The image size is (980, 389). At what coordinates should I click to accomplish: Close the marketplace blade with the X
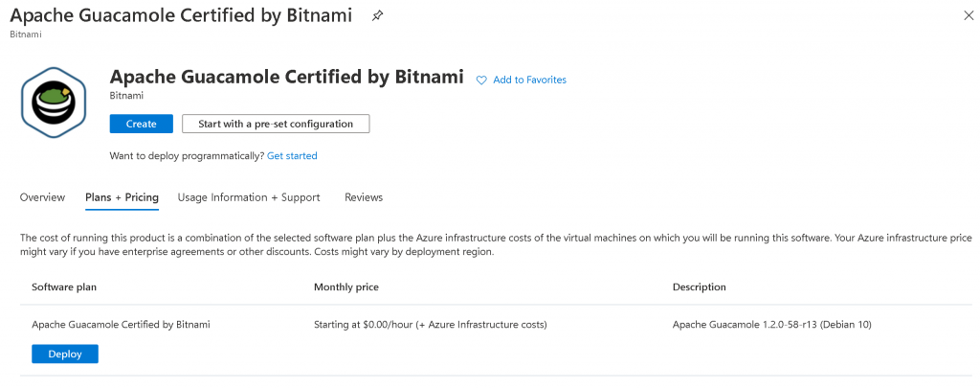[x=966, y=15]
